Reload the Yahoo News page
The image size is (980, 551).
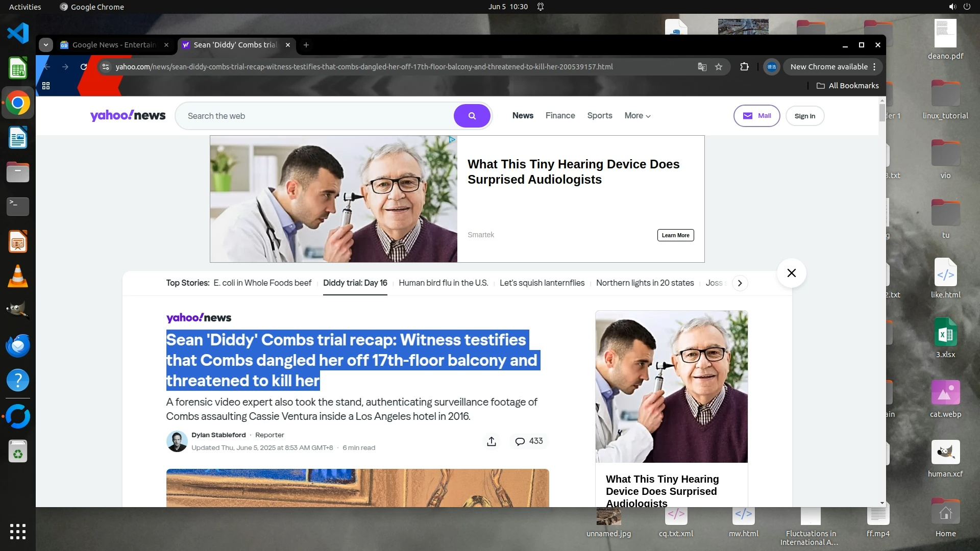(84, 67)
